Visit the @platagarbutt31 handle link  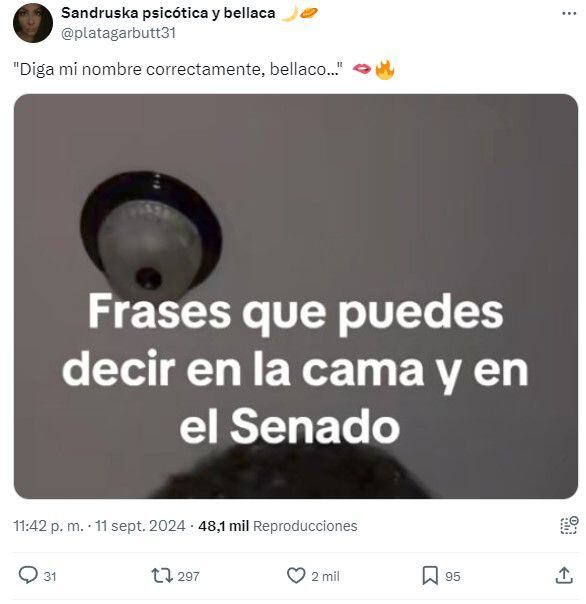[118, 33]
